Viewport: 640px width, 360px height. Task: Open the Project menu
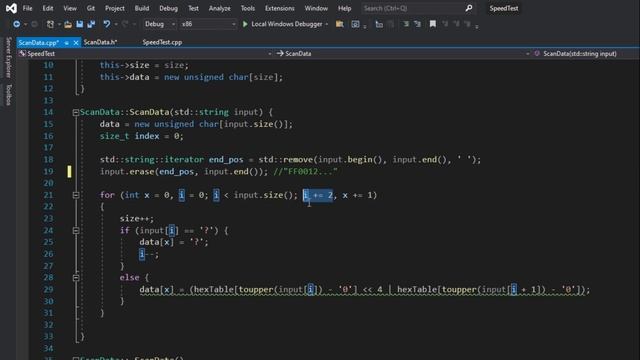(115, 8)
